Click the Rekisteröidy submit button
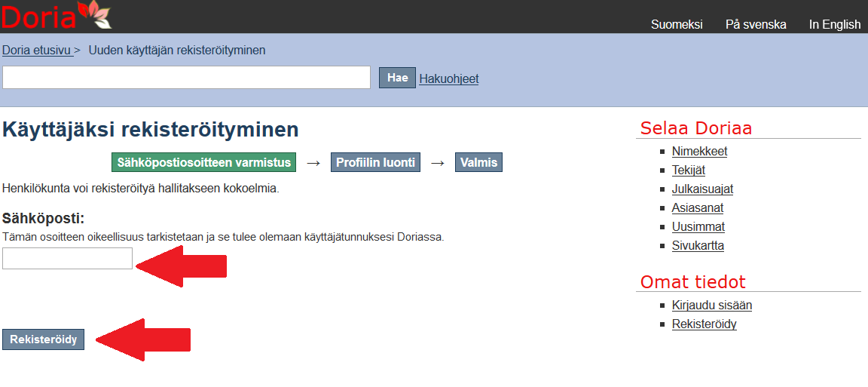Viewport: 868px width, 387px height. 43,339
